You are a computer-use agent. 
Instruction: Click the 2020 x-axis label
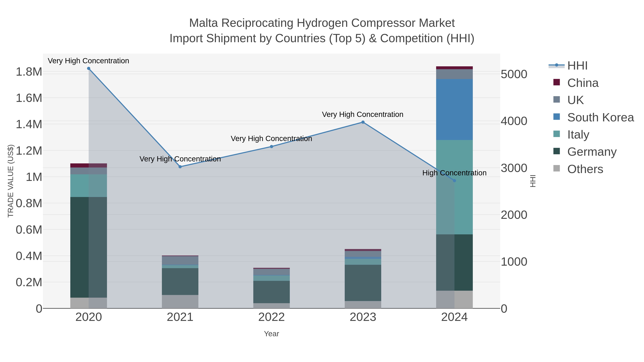[x=89, y=317]
